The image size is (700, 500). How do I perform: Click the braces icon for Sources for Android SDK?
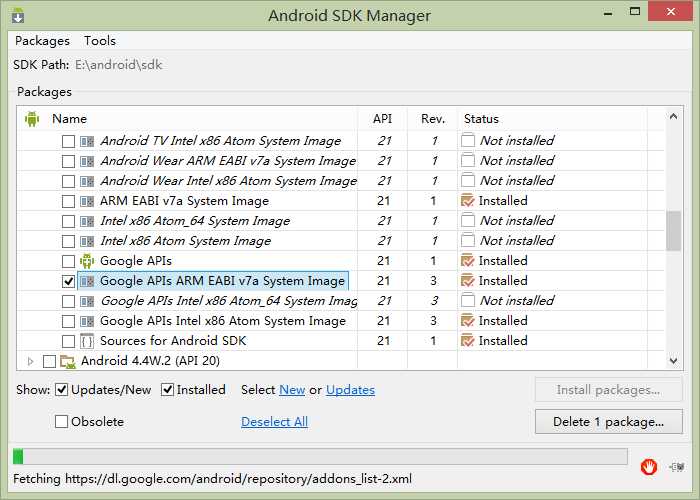(x=87, y=341)
